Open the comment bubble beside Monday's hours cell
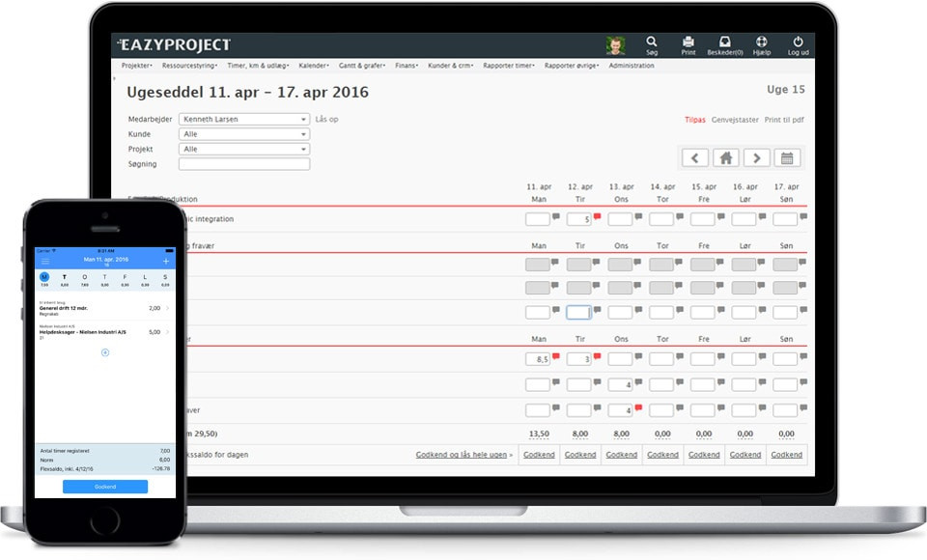Screen dimensions: 927x560 point(554,218)
